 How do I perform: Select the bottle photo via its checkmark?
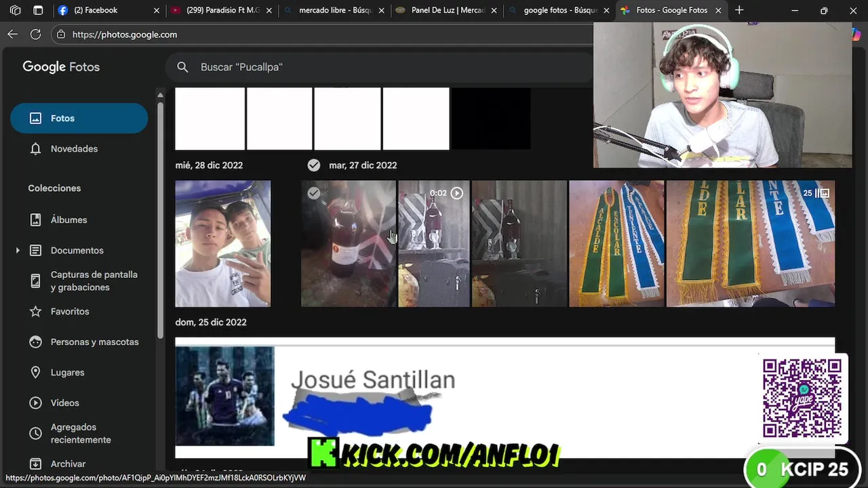pos(313,193)
